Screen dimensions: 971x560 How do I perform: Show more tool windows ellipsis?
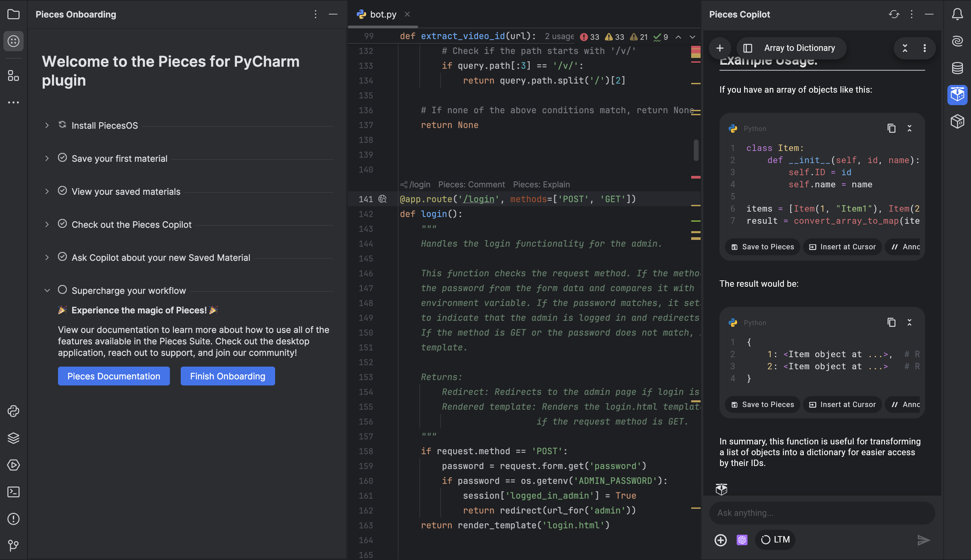tap(13, 102)
